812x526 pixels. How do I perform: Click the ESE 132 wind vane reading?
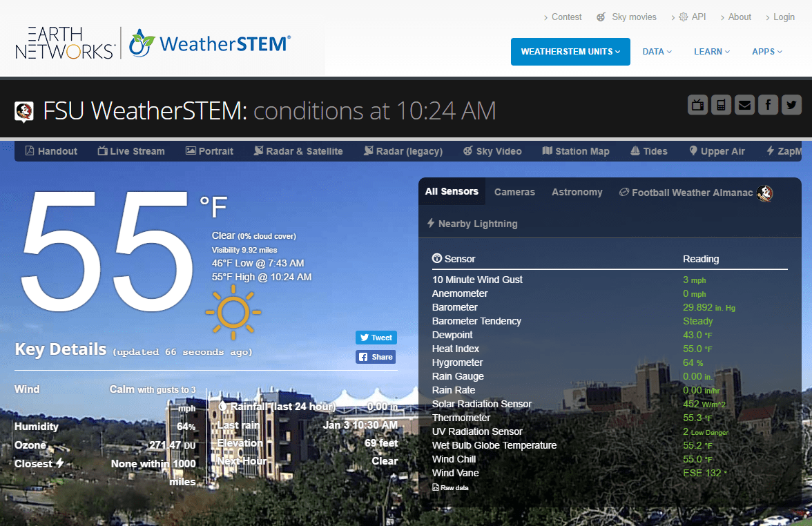(705, 474)
